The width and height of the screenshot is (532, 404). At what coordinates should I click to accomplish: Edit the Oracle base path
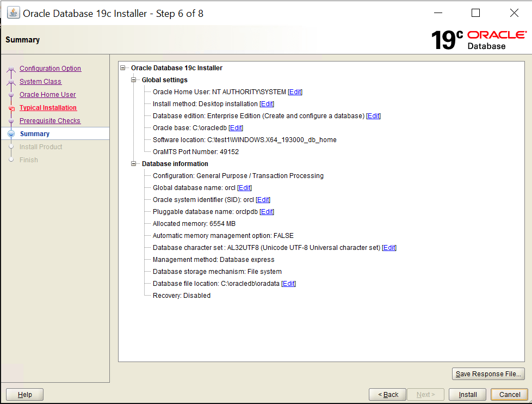tap(236, 127)
